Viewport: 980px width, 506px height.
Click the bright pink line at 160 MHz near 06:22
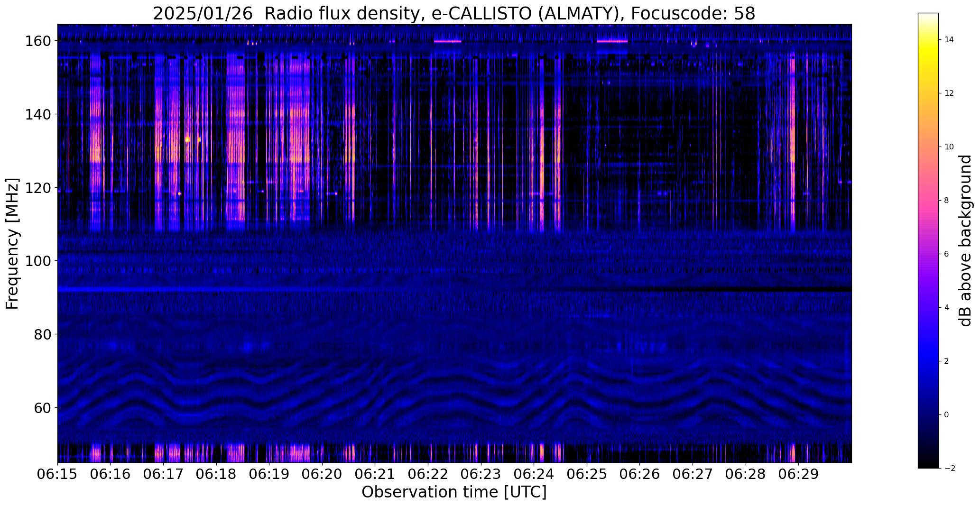coord(447,41)
